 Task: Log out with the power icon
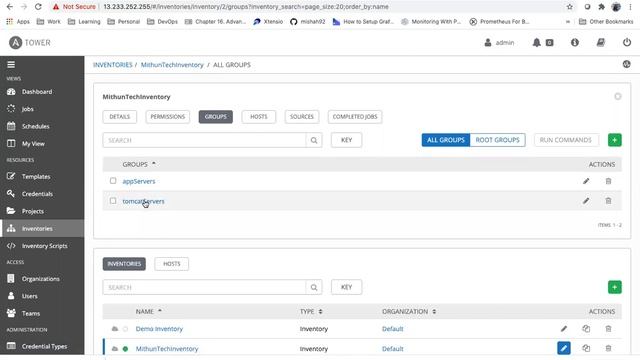click(x=627, y=42)
